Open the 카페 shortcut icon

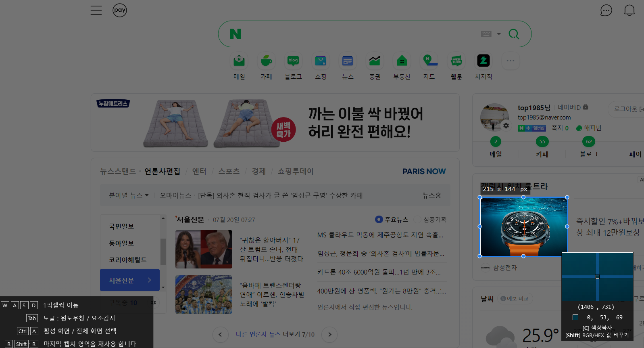[266, 61]
